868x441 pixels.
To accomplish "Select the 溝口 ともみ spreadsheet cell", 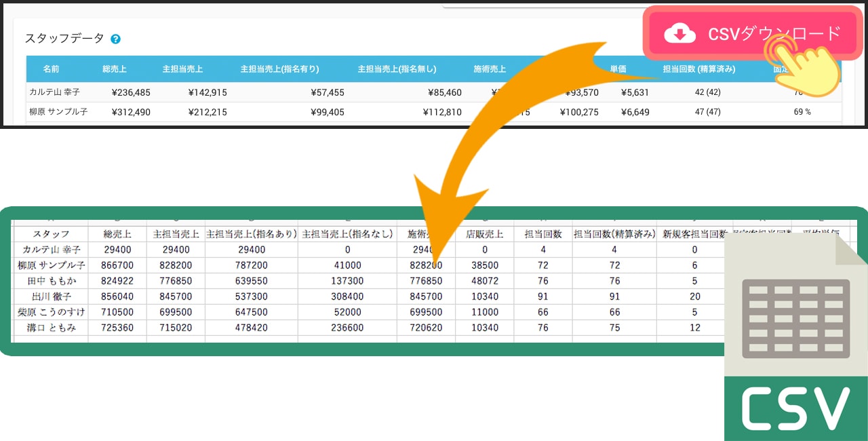I will pyautogui.click(x=52, y=328).
